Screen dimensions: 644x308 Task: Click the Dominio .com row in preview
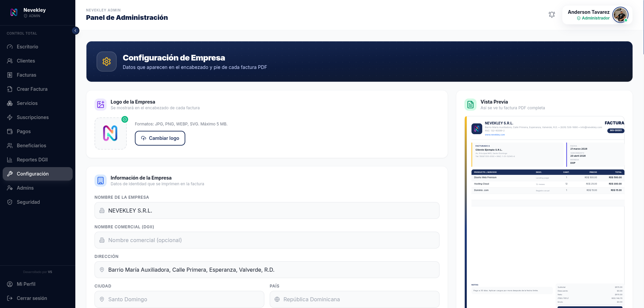548,190
